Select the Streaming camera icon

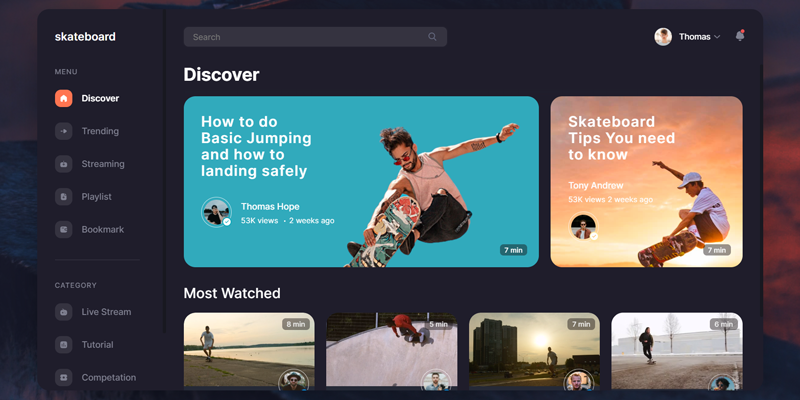pyautogui.click(x=63, y=164)
